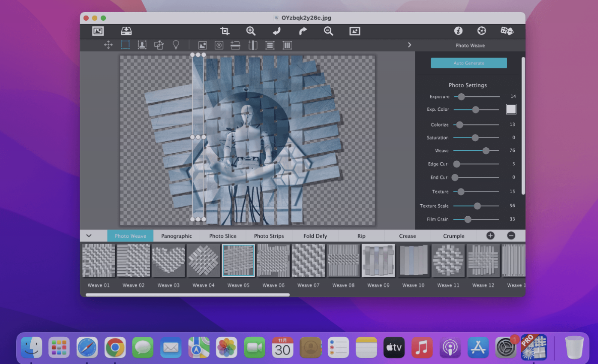Open an image file with the toolbar icon

click(x=98, y=31)
